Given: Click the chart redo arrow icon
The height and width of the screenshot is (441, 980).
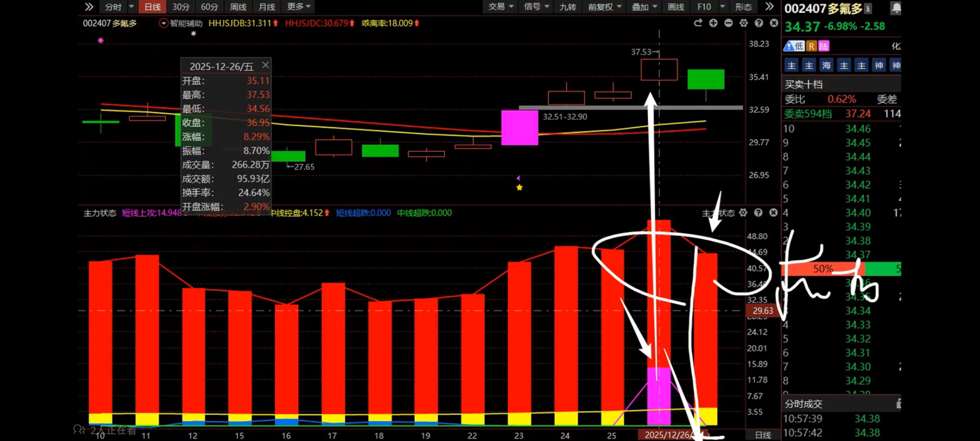Looking at the screenshot, I should click(x=698, y=23).
